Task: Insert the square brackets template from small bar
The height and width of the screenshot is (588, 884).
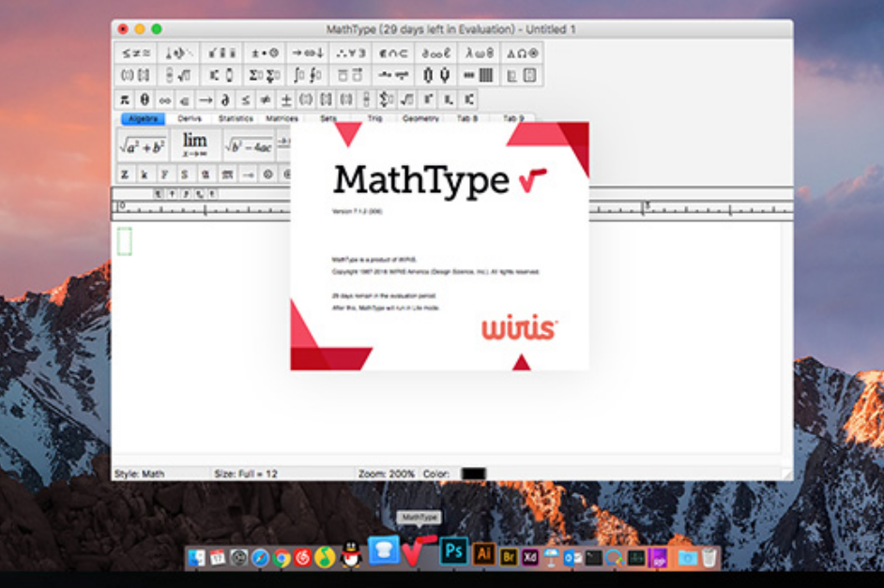Action: tap(326, 99)
